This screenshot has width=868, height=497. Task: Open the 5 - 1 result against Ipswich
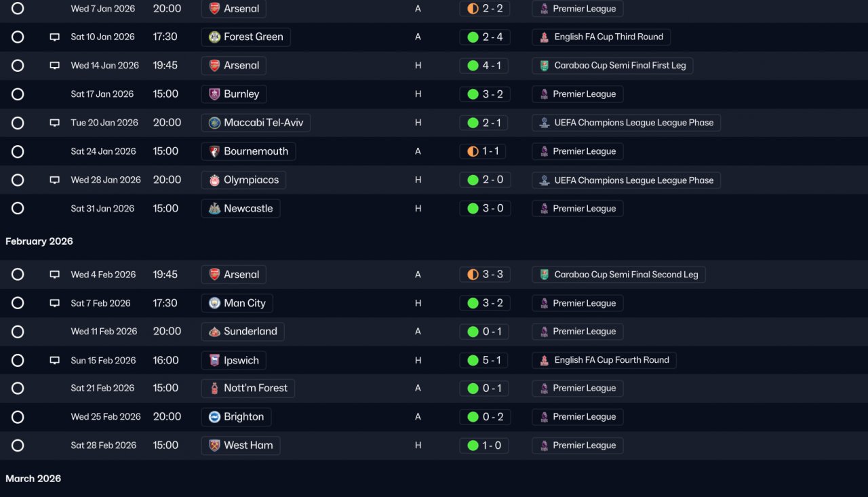tap(485, 361)
